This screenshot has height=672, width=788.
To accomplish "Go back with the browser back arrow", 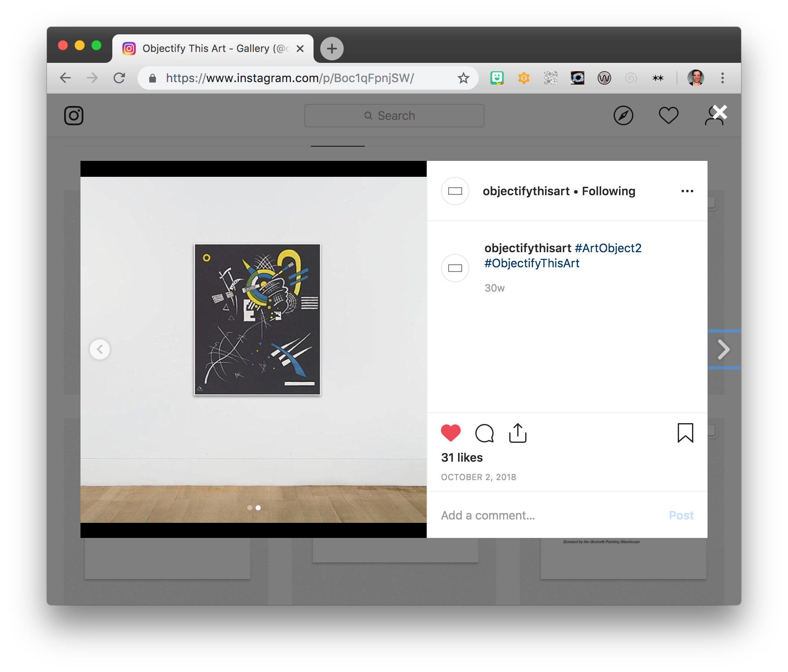I will [65, 78].
